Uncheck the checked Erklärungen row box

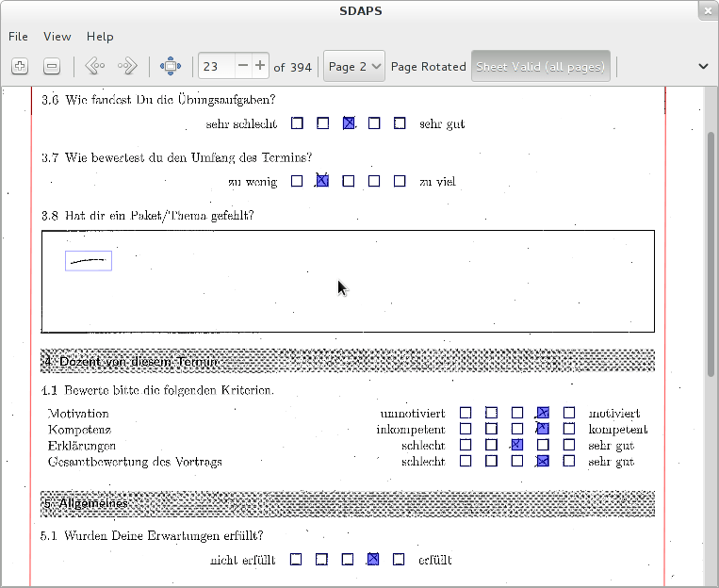tap(516, 445)
